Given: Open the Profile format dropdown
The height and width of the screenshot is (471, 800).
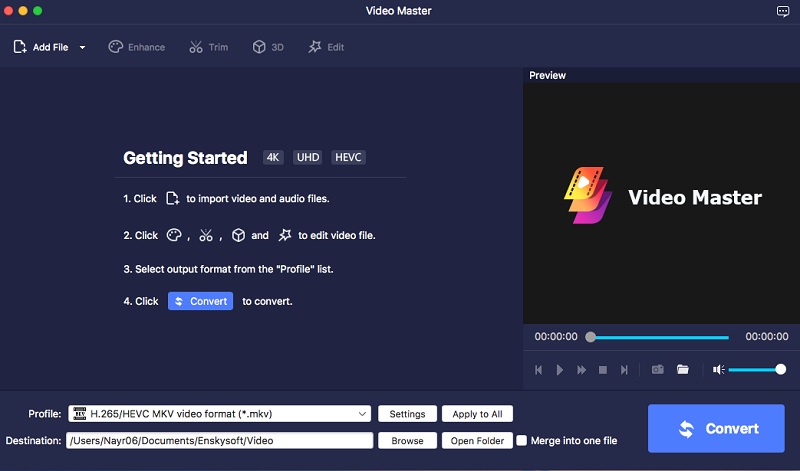Looking at the screenshot, I should coord(219,414).
